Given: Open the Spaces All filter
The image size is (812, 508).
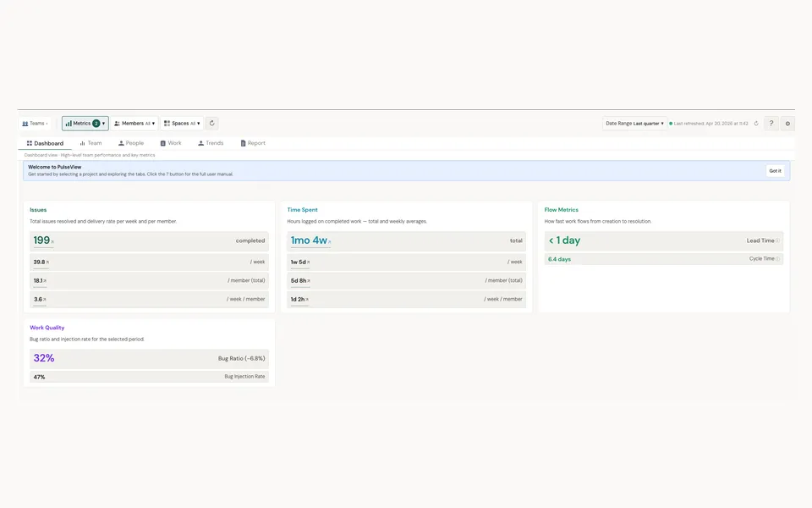Looking at the screenshot, I should click(182, 124).
